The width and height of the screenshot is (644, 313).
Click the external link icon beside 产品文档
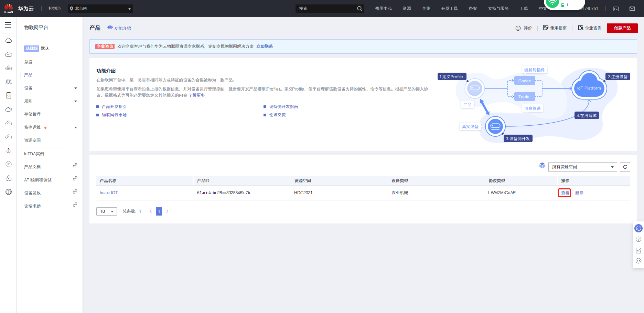(75, 165)
